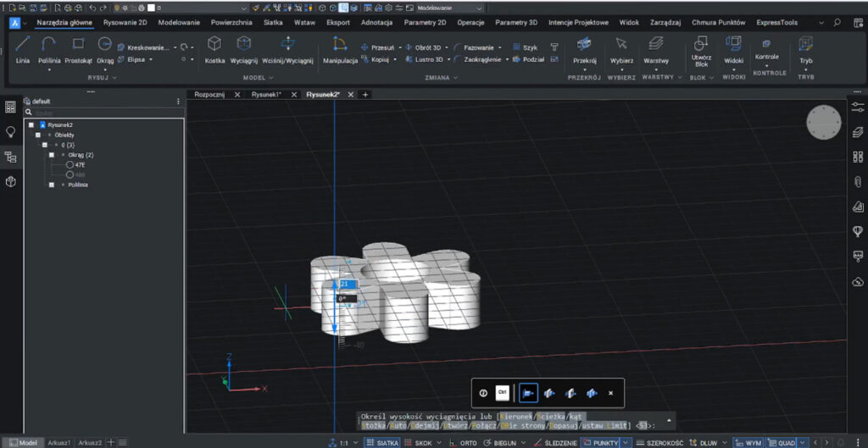Select the Wciśnij/Wyciągnij tool
The image size is (868, 448).
point(287,50)
